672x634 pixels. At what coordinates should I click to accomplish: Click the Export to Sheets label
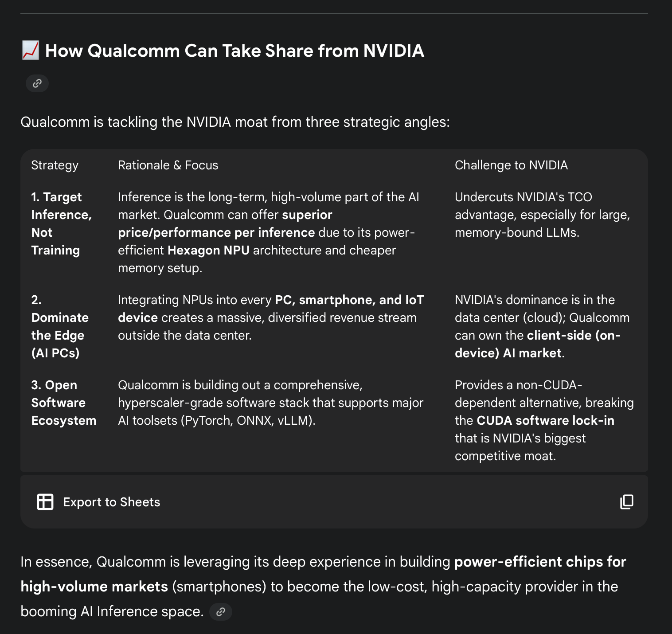tap(112, 502)
